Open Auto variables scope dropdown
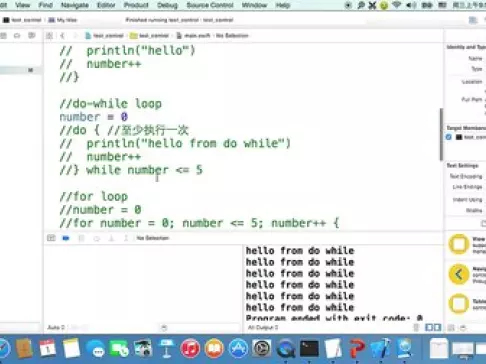The height and width of the screenshot is (364, 486). pyautogui.click(x=56, y=328)
